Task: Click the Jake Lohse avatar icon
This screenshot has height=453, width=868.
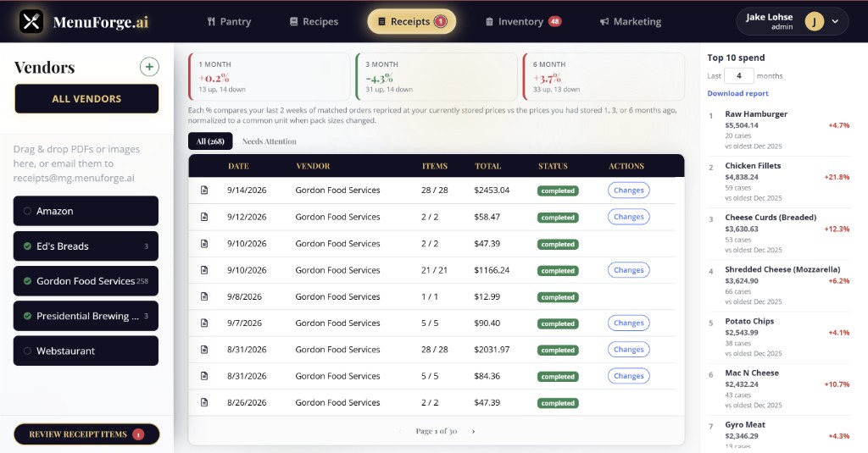Action: pos(815,21)
